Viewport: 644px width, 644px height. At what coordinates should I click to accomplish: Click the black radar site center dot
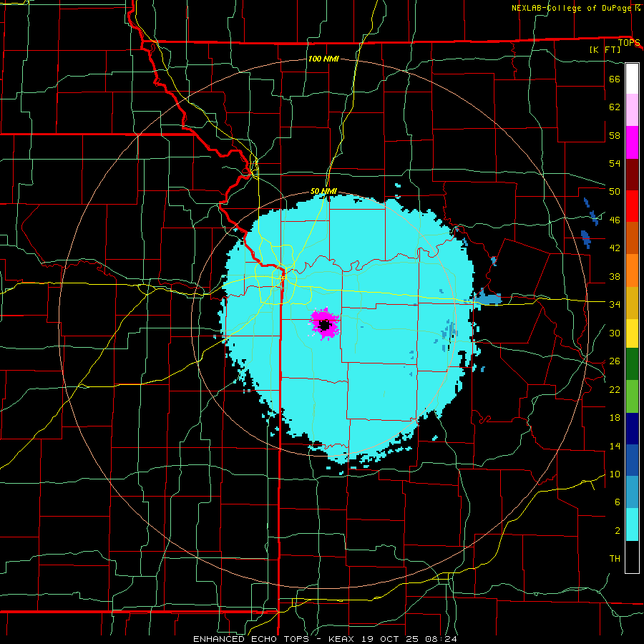tap(325, 326)
